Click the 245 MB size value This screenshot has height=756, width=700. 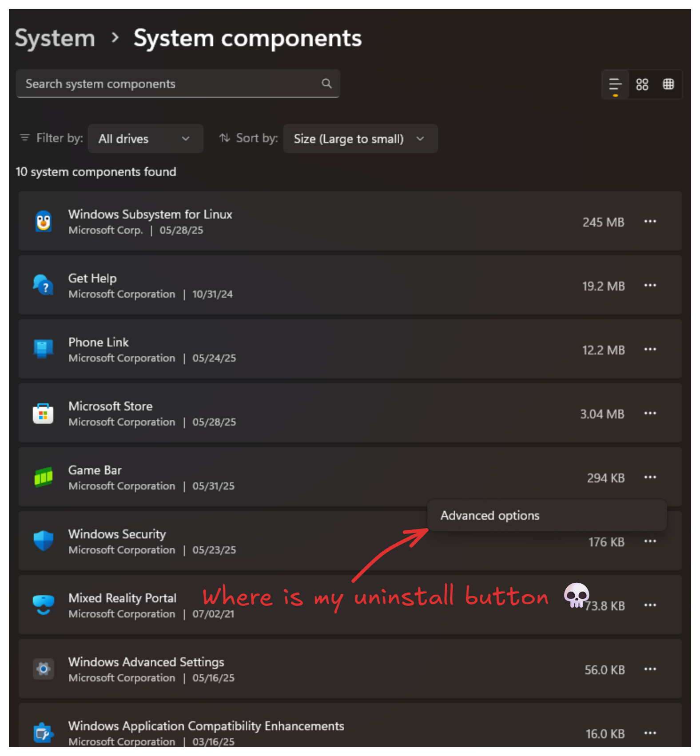603,222
